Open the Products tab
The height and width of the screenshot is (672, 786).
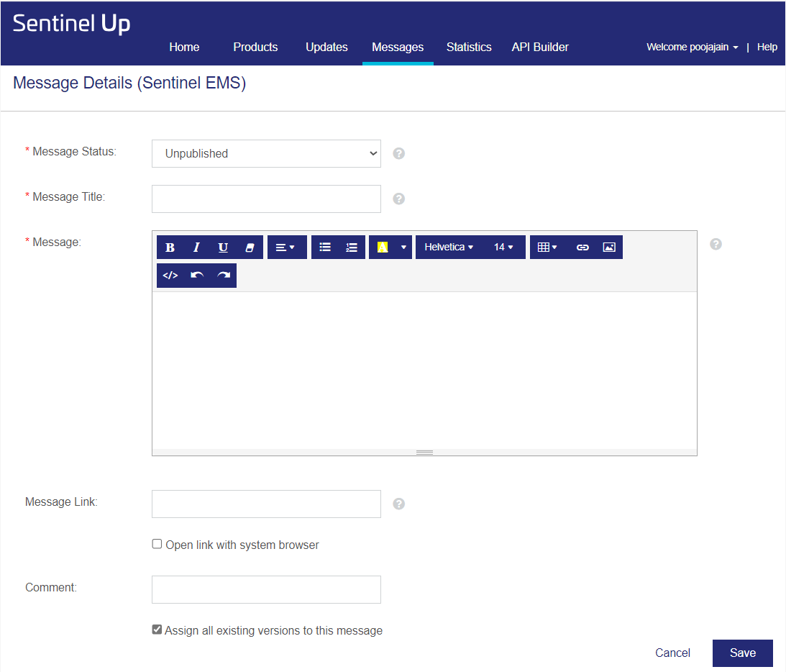tap(256, 47)
